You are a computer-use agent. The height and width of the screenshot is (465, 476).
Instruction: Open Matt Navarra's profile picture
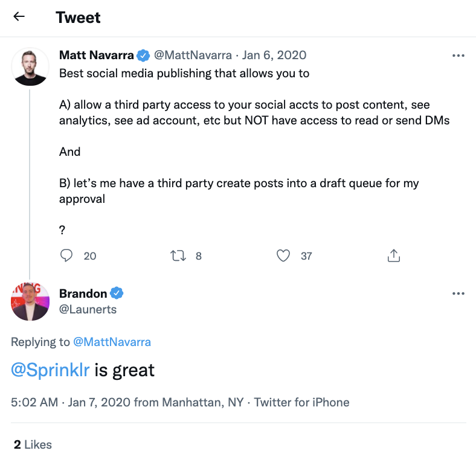[30, 66]
